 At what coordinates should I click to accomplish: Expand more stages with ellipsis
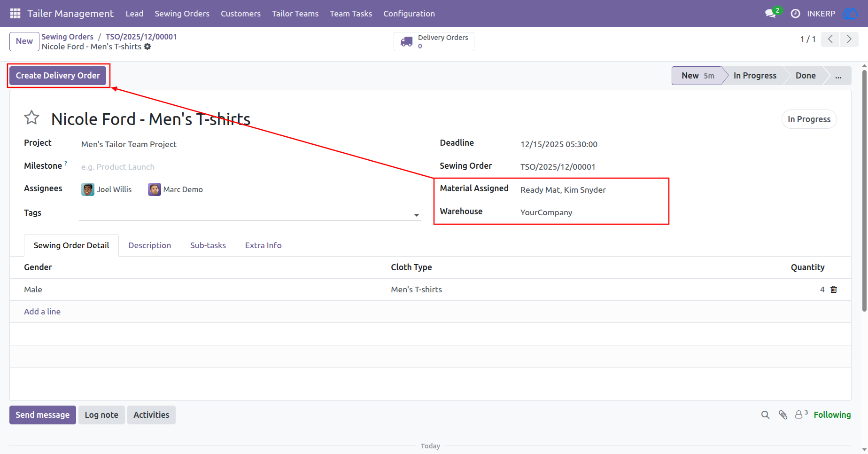pyautogui.click(x=838, y=76)
